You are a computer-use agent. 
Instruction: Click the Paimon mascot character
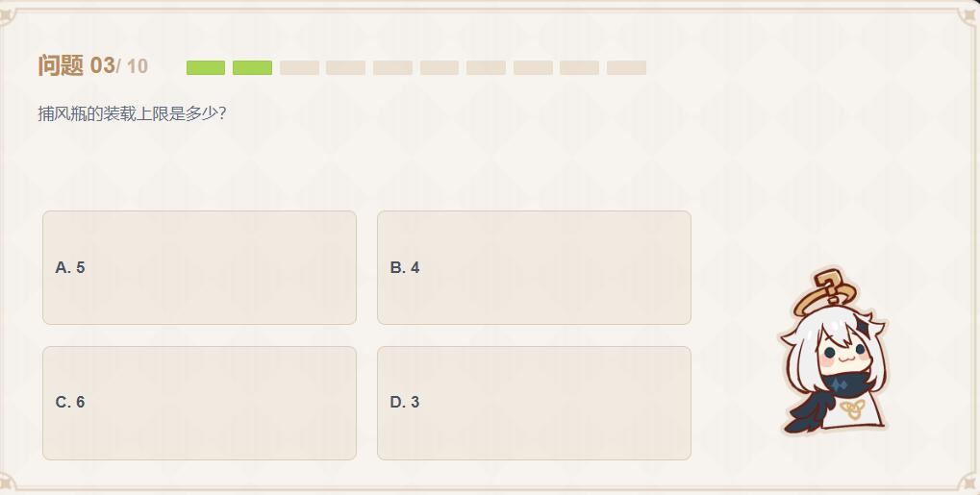point(833,356)
